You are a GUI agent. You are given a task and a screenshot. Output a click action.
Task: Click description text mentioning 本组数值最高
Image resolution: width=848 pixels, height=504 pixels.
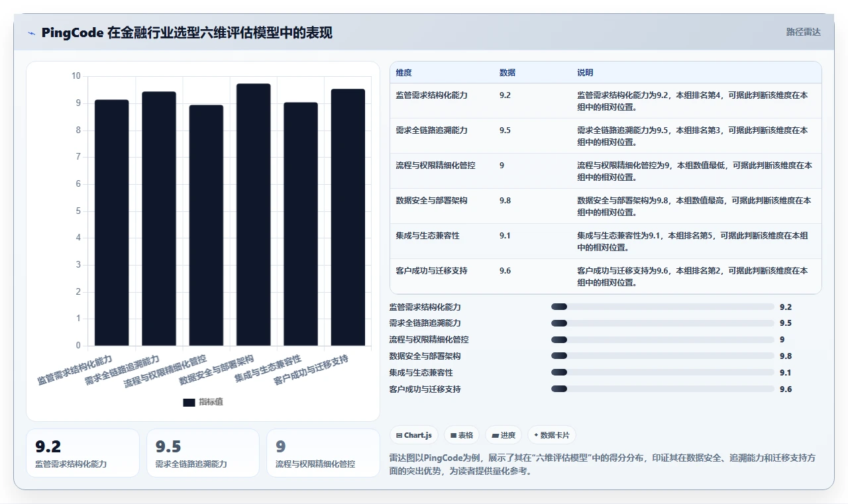pyautogui.click(x=694, y=207)
